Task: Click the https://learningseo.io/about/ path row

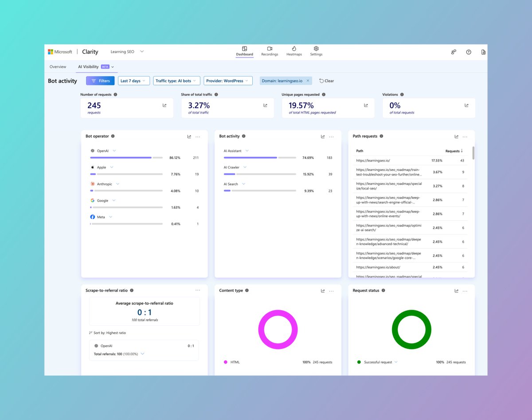Action: 410,267
